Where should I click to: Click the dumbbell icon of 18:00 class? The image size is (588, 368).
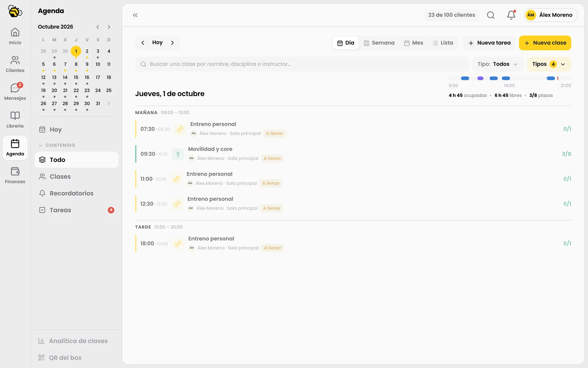coord(178,244)
